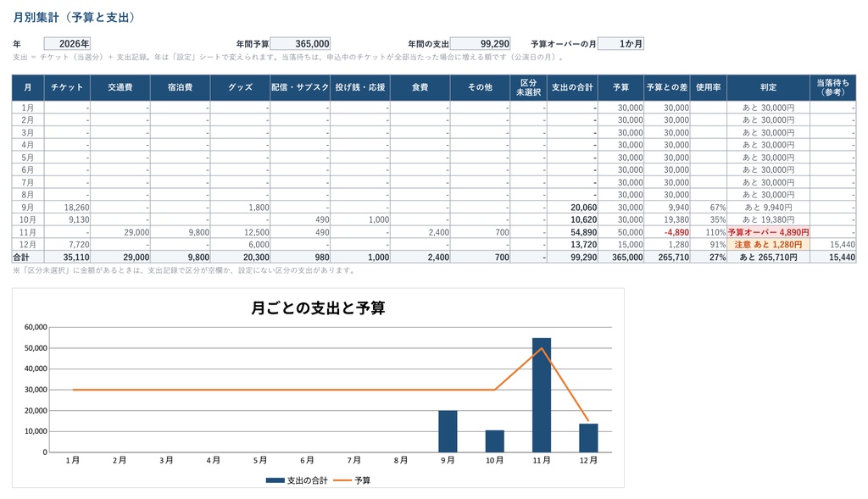This screenshot has width=868, height=499.
Task: Click the 9月 bar in the chart
Action: (448, 431)
